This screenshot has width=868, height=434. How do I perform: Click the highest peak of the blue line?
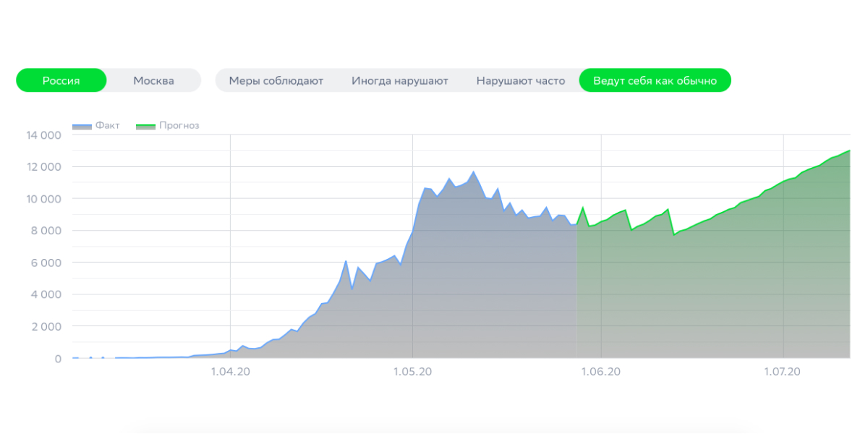[473, 172]
